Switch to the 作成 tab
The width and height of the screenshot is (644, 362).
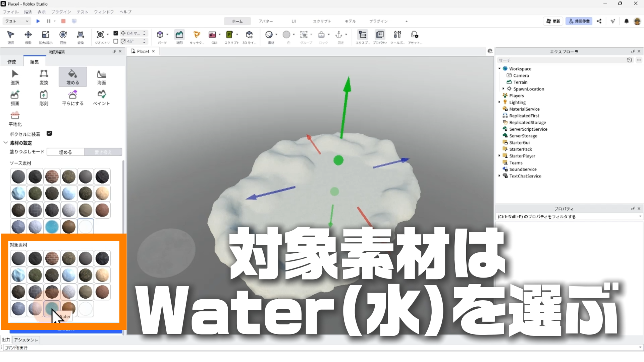click(12, 62)
